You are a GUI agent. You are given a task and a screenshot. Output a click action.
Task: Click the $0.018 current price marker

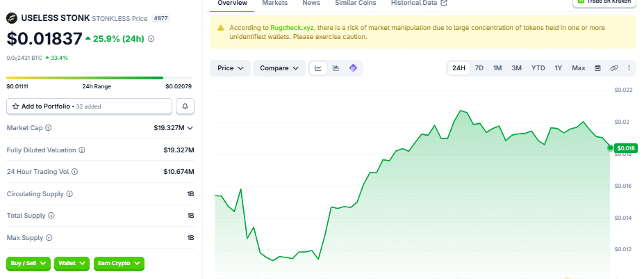click(x=625, y=148)
